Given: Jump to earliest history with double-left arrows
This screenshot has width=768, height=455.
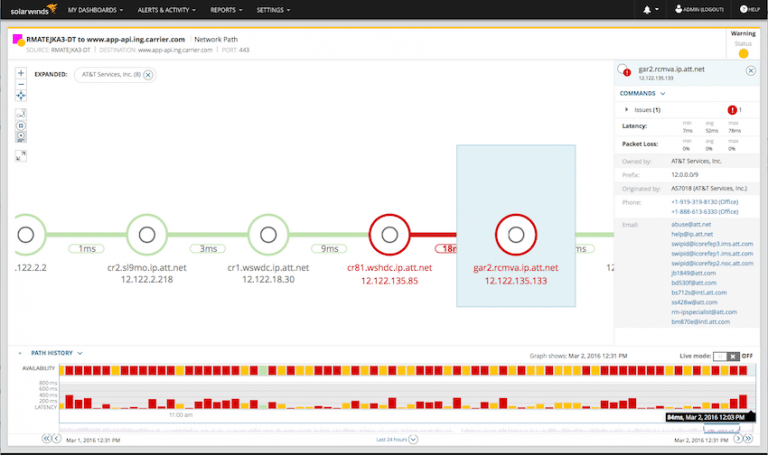Looking at the screenshot, I should coord(46,438).
